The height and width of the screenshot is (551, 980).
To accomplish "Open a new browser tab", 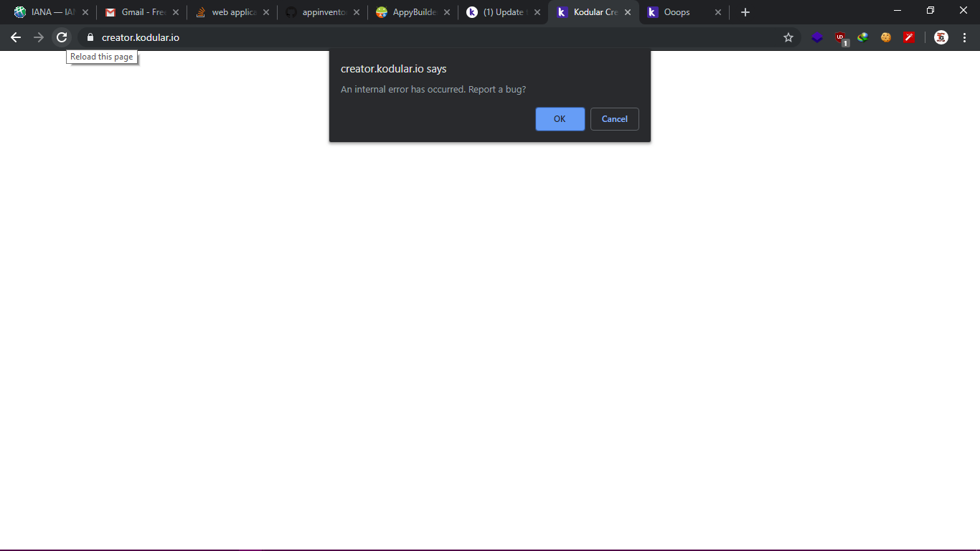I will pos(745,12).
